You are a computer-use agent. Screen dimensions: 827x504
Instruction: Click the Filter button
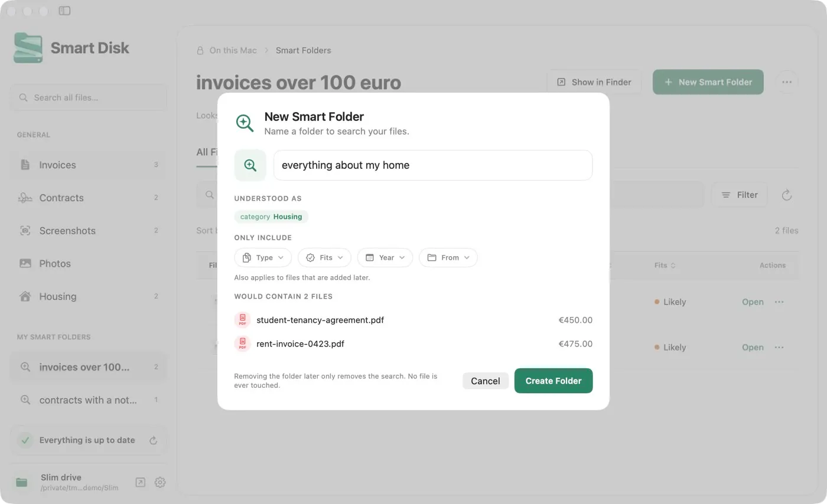740,195
